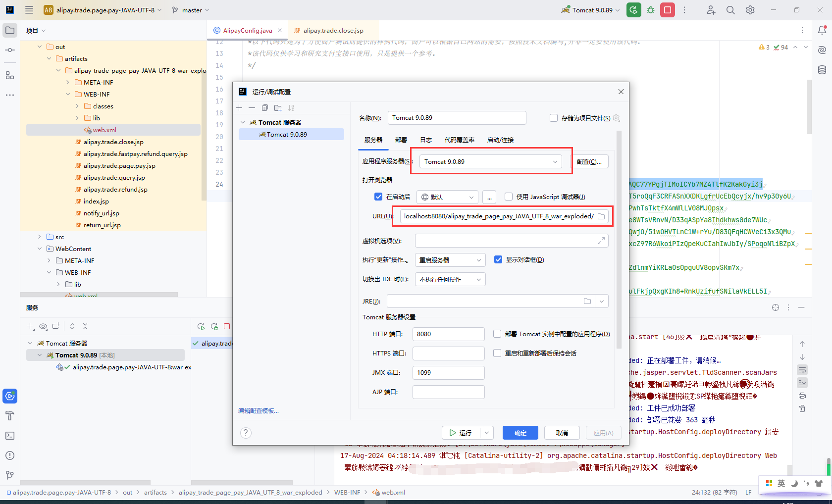Open the main hamburger menu
Viewport: 832px width, 504px height.
pyautogui.click(x=29, y=10)
